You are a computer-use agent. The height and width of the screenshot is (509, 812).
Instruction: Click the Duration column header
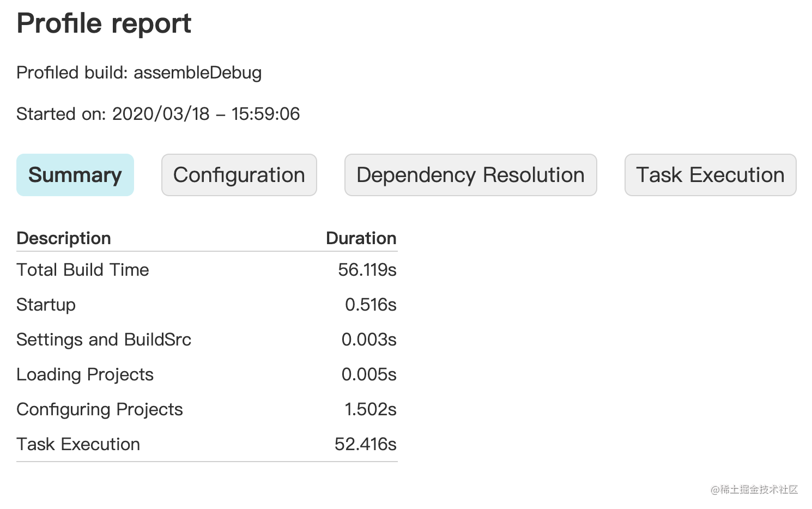pyautogui.click(x=361, y=238)
